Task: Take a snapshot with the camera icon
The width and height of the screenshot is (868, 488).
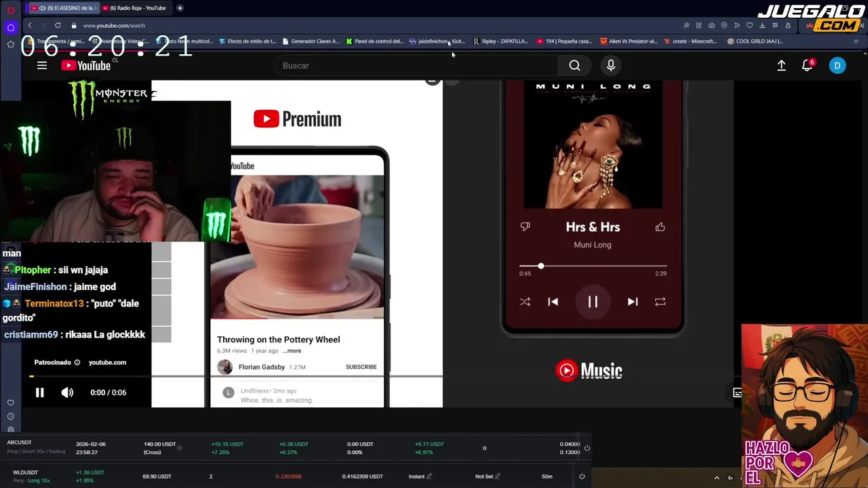Action: (711, 25)
